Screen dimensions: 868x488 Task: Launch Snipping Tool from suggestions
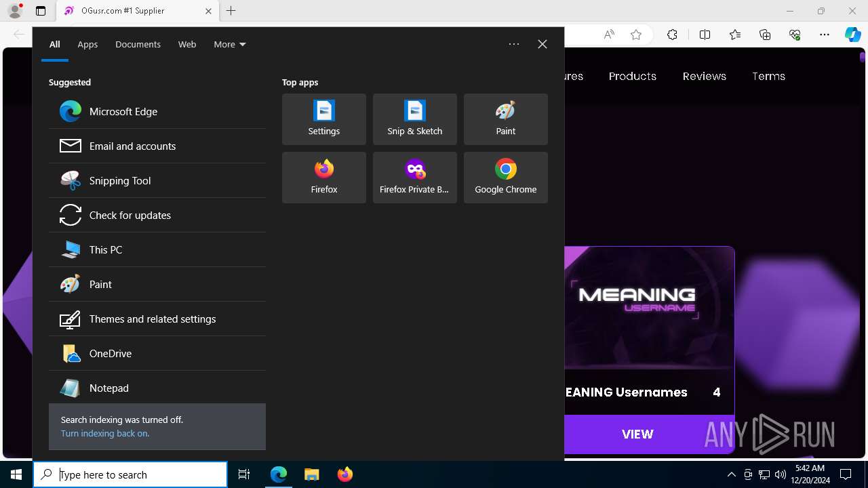(157, 180)
